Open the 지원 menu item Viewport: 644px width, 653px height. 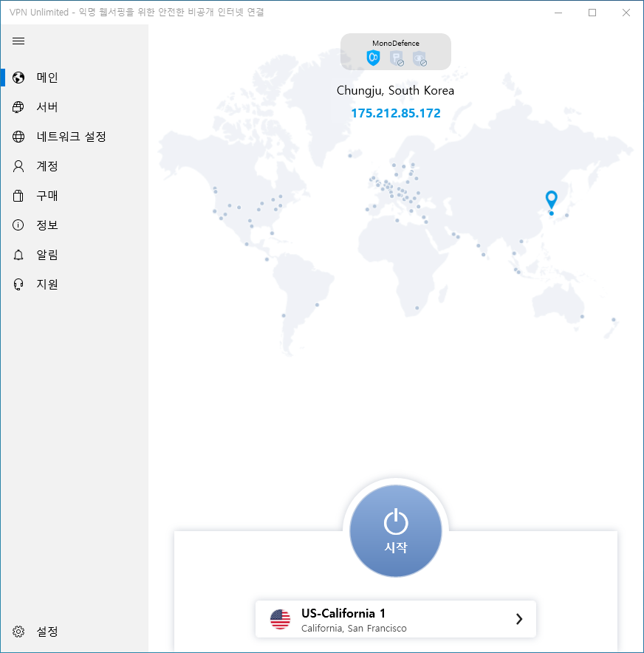[75, 284]
